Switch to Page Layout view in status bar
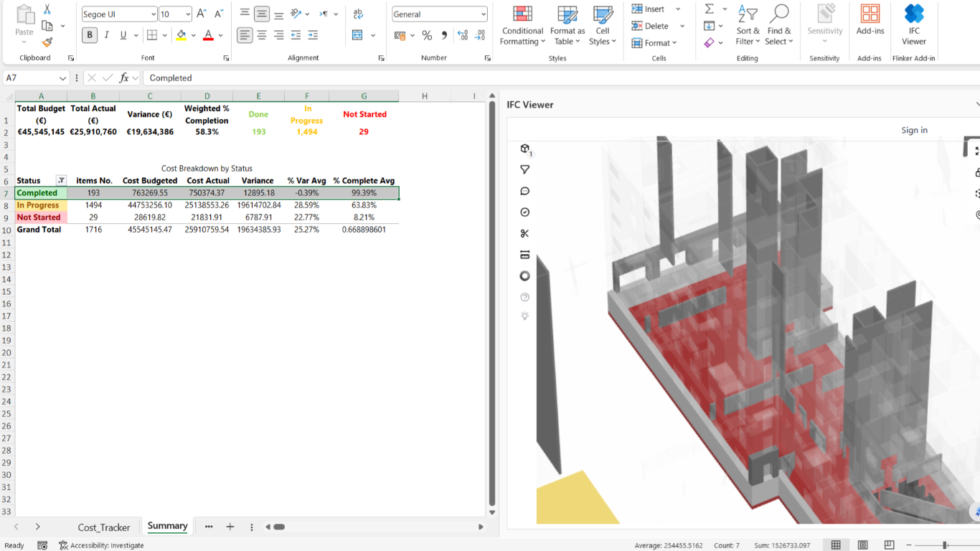 coord(863,545)
